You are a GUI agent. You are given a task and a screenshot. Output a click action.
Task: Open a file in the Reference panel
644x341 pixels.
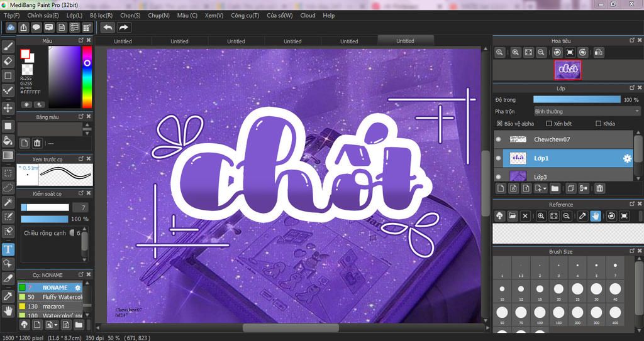point(512,216)
